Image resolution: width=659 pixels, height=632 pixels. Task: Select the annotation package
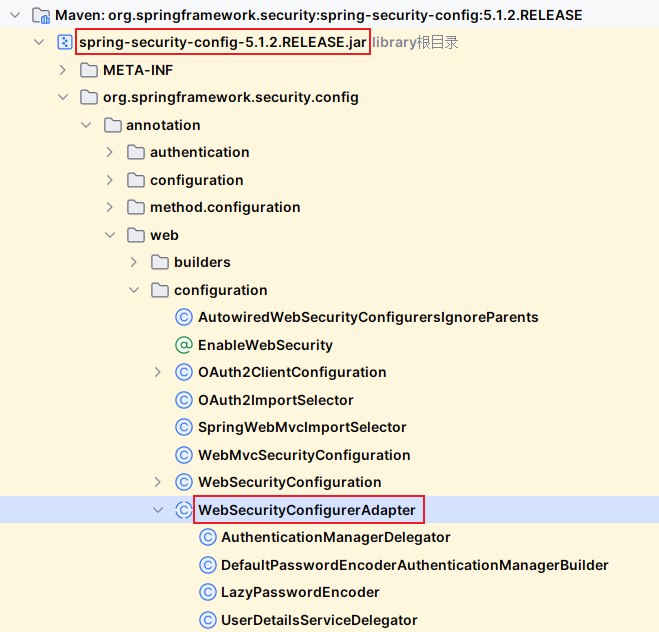pos(163,125)
